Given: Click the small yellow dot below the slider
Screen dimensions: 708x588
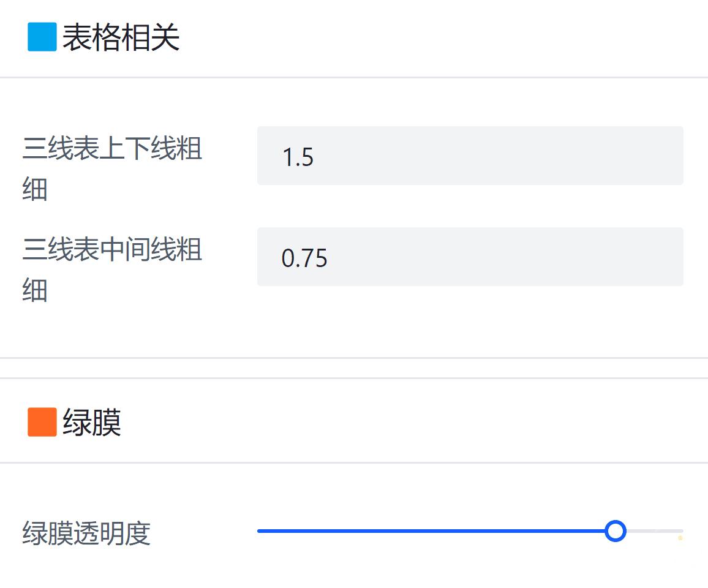Looking at the screenshot, I should 680,538.
